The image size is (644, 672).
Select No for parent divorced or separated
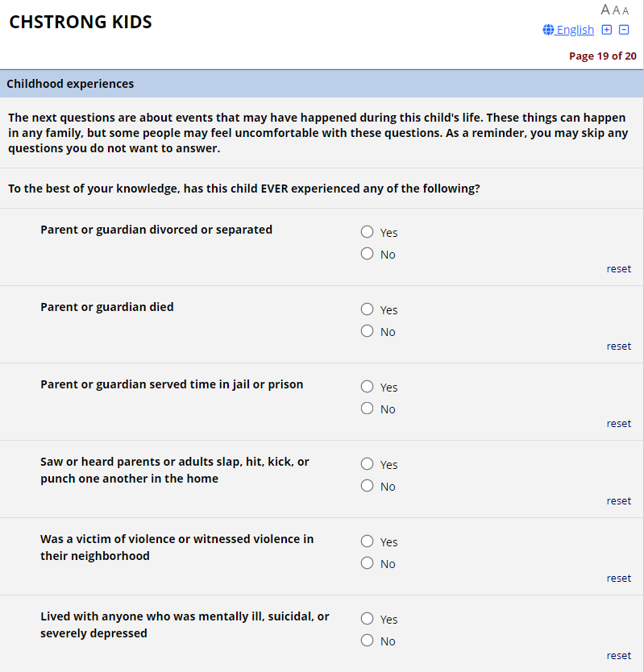[x=368, y=254]
